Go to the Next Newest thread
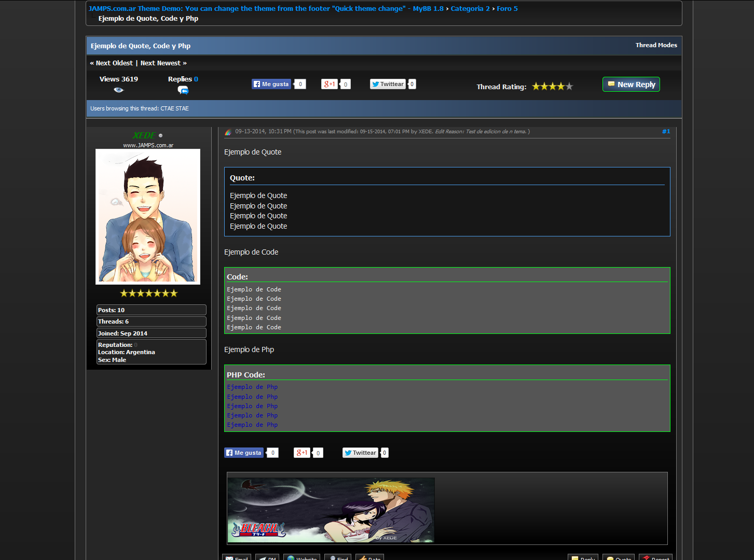Screen dimensions: 754x560 click(x=160, y=63)
